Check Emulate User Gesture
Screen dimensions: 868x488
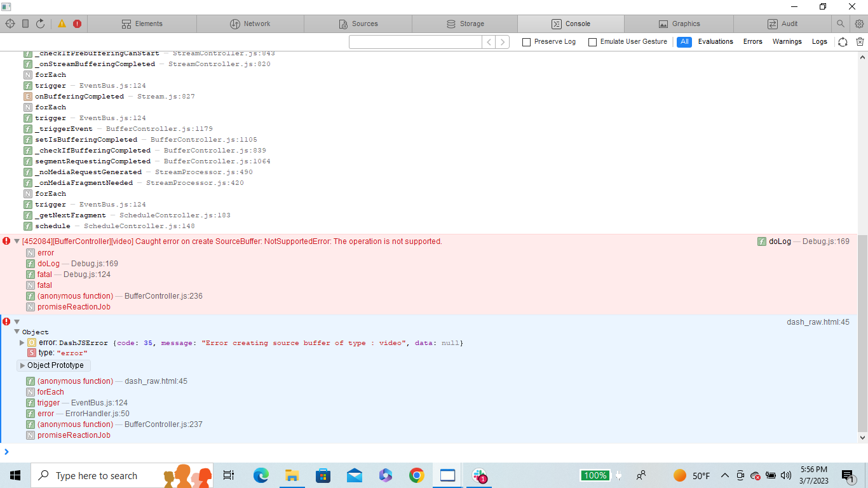(x=592, y=42)
